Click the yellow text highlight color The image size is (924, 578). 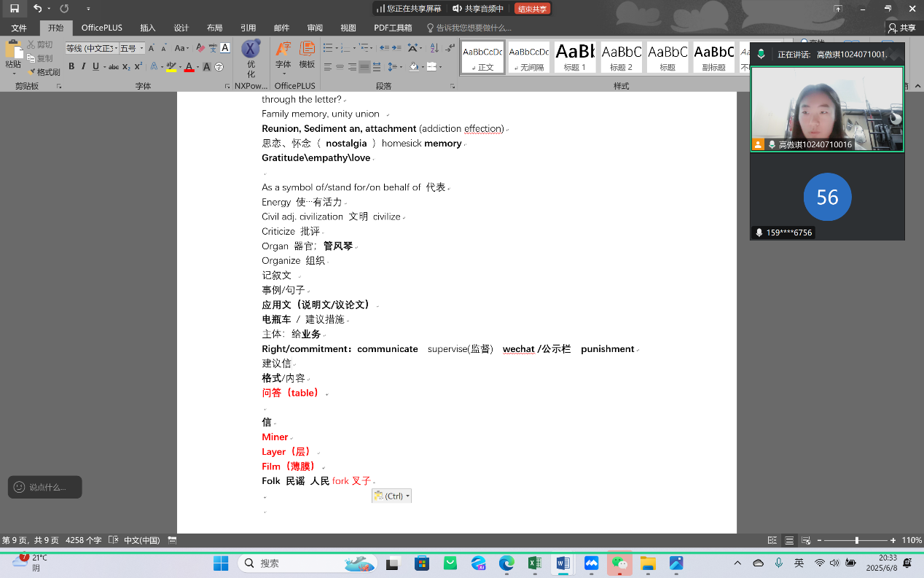click(171, 67)
